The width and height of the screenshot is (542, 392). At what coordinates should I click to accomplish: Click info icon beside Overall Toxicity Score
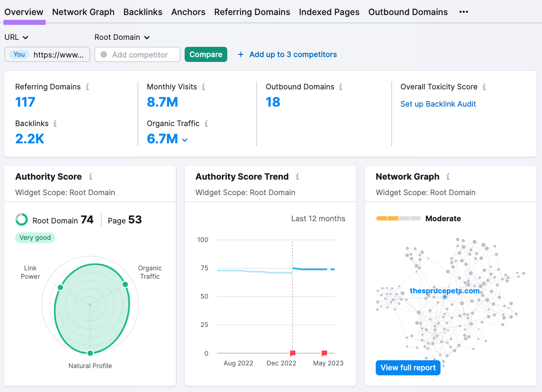(x=484, y=87)
